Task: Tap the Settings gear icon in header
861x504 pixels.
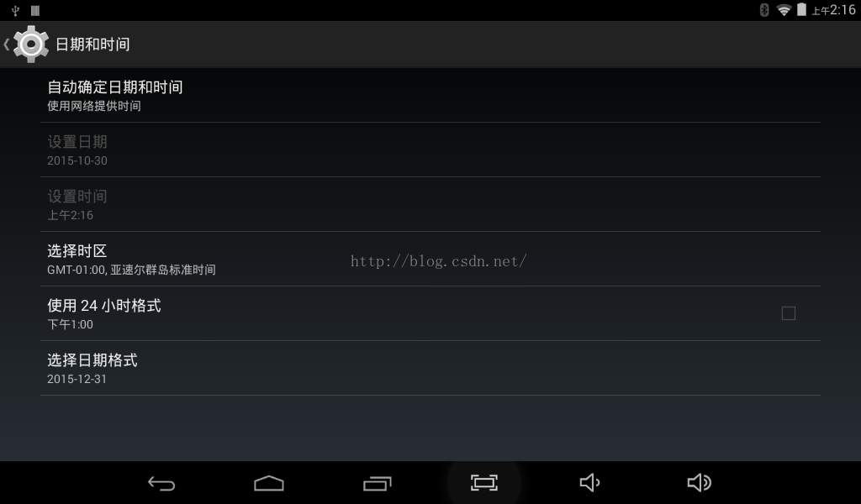Action: 31,44
